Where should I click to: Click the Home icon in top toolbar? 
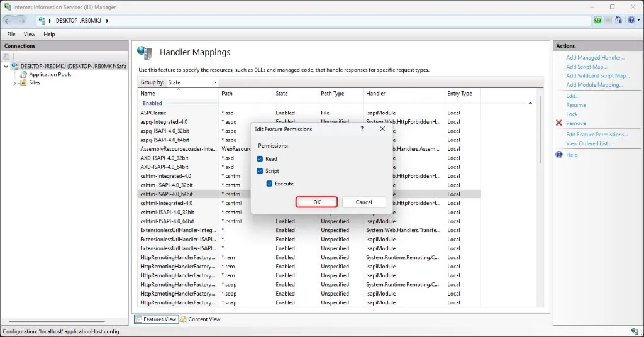619,20
